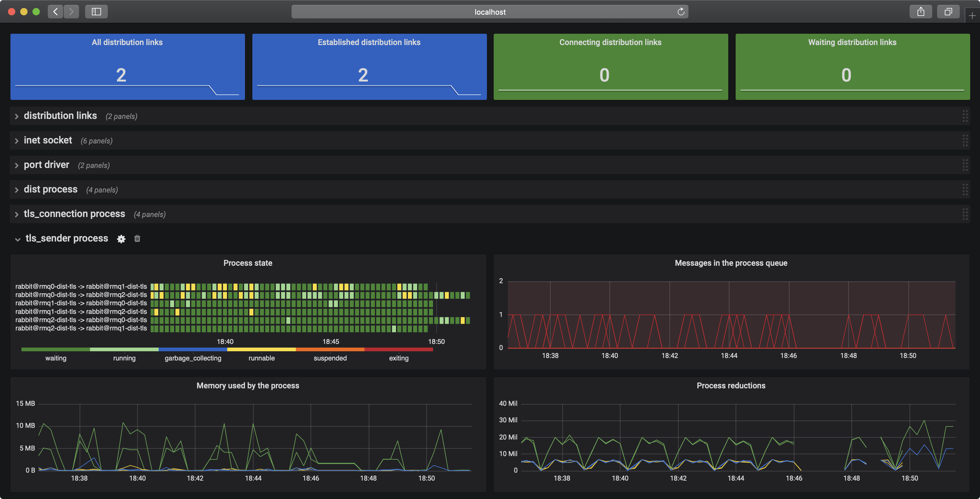Click the runnable yellow legend swatch
Viewport: 980px width, 499px height.
pos(261,349)
